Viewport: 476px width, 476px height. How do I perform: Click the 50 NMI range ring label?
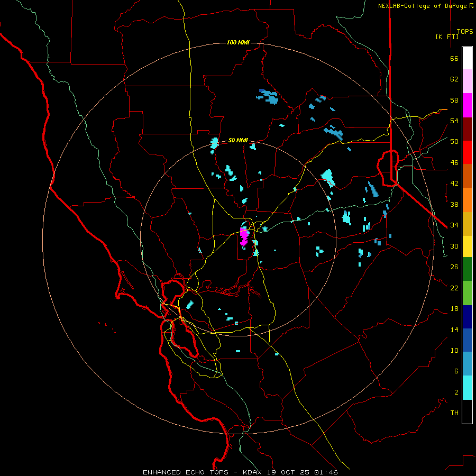(238, 140)
